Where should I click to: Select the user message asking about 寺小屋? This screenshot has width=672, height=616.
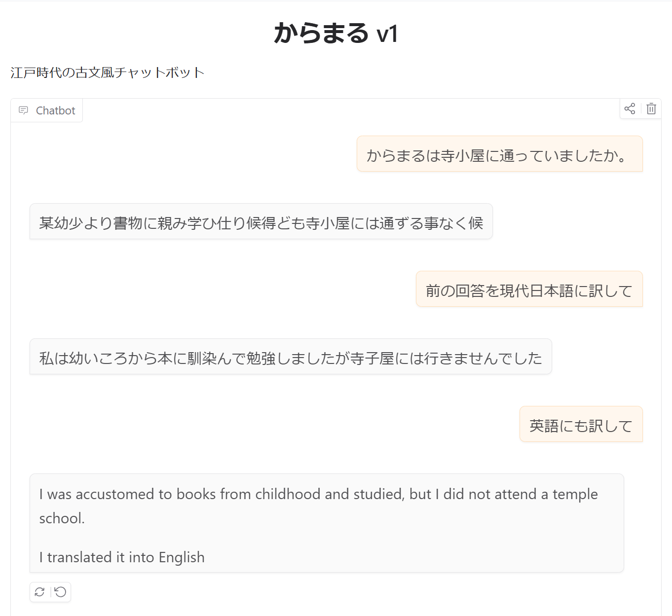tap(499, 156)
